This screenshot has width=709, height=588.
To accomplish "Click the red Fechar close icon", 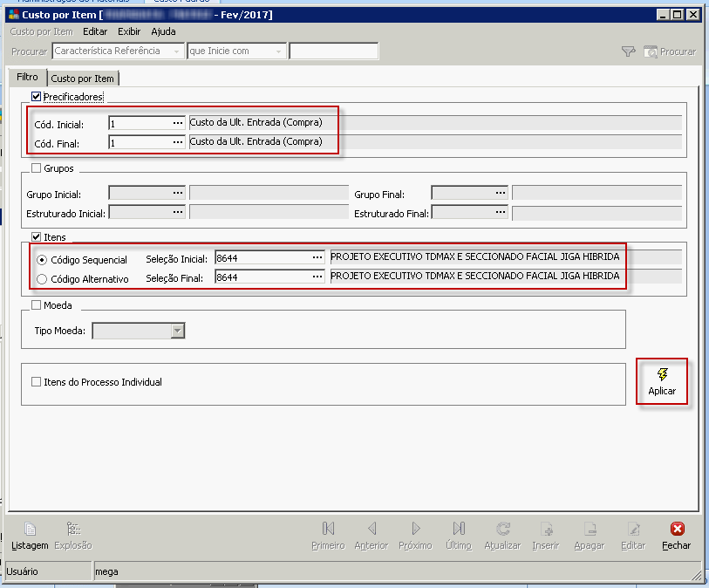I will coord(677,529).
